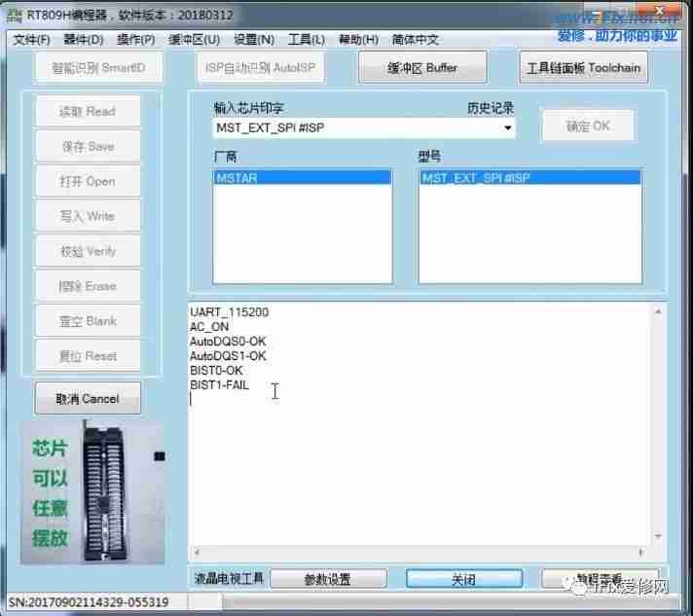Open the 缓冲区 Buffer window
693x616 pixels.
pyautogui.click(x=422, y=67)
